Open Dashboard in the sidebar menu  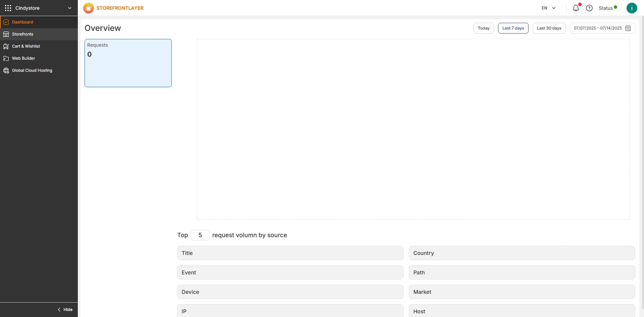coord(22,22)
